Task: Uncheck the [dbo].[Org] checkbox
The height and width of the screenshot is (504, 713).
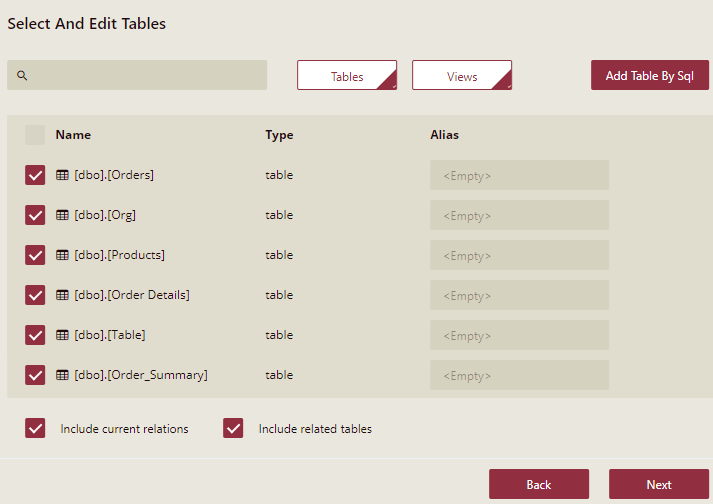Action: tap(35, 215)
